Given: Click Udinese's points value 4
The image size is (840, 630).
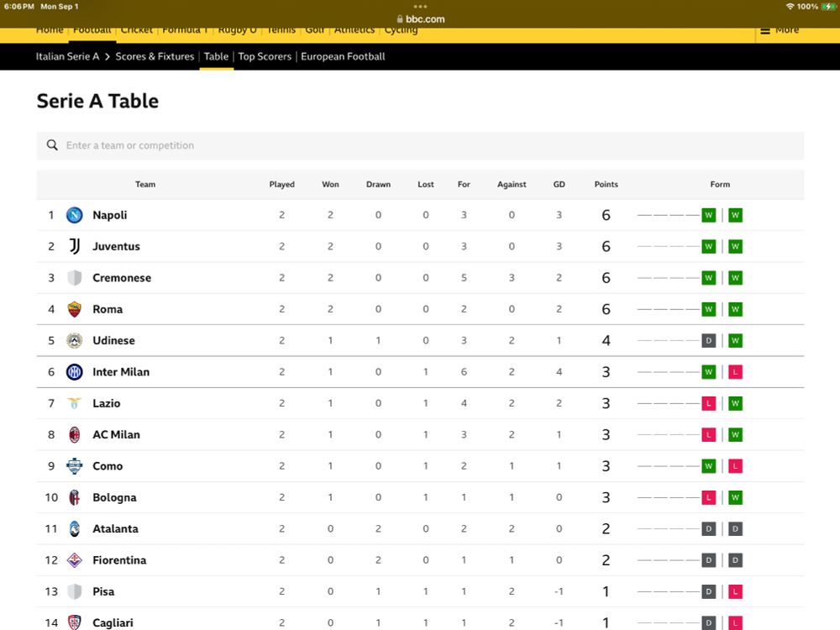Looking at the screenshot, I should click(x=606, y=341).
